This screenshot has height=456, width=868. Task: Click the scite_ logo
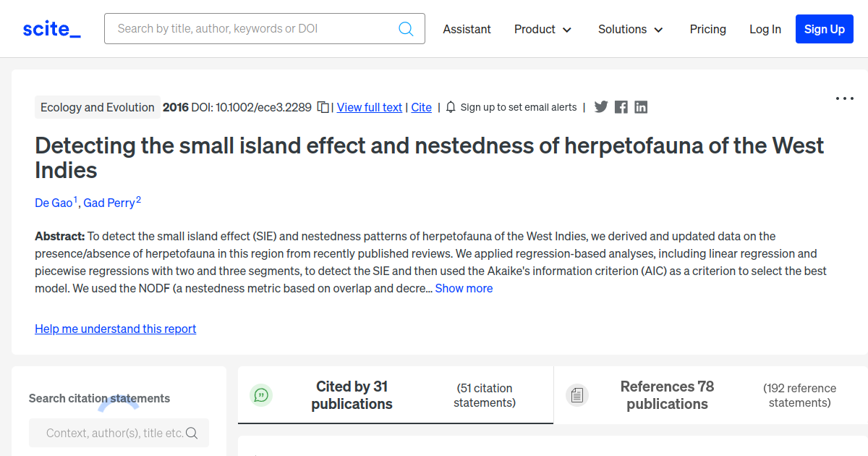tap(51, 29)
